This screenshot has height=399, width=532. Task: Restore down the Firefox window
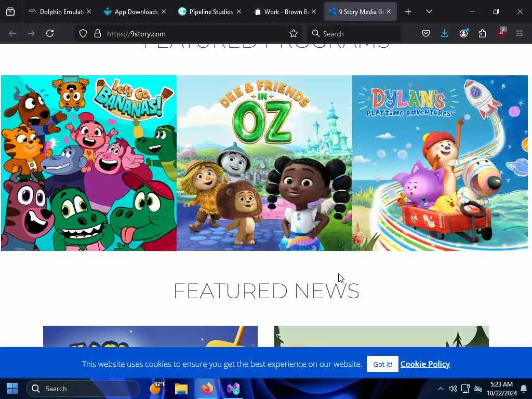tap(496, 11)
